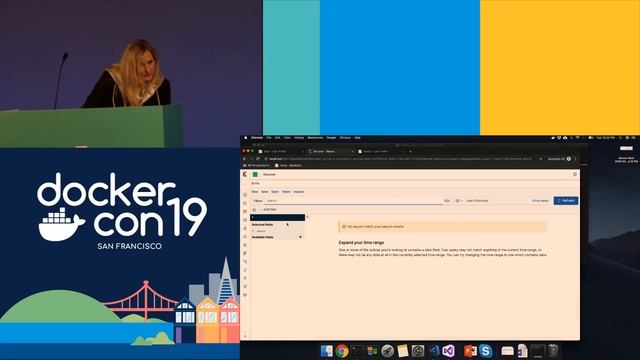Click Open in Discover menu
The width and height of the screenshot is (640, 360).
click(275, 191)
